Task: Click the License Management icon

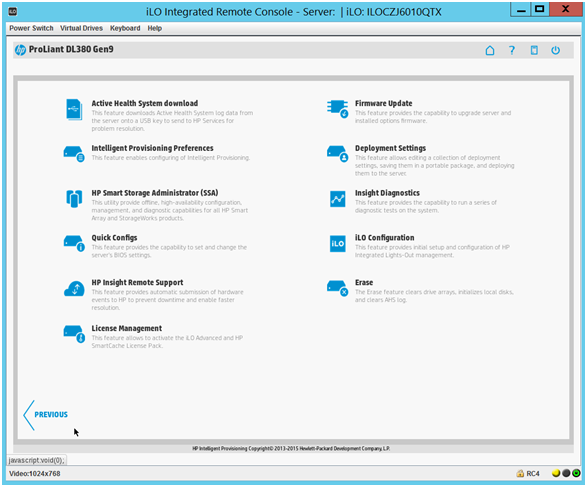Action: [x=74, y=334]
